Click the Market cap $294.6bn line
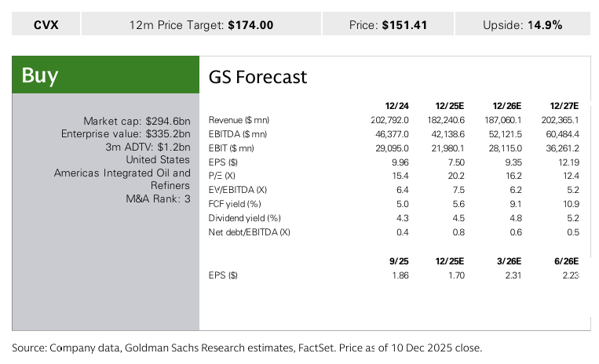The image size is (599, 364). pos(137,121)
